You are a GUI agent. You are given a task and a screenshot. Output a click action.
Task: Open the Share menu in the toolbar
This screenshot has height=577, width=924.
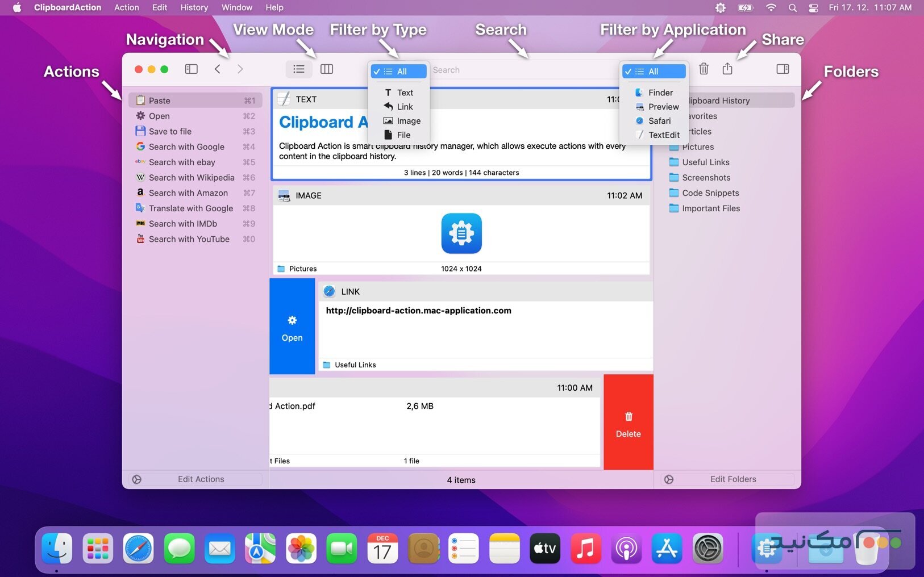[728, 69]
